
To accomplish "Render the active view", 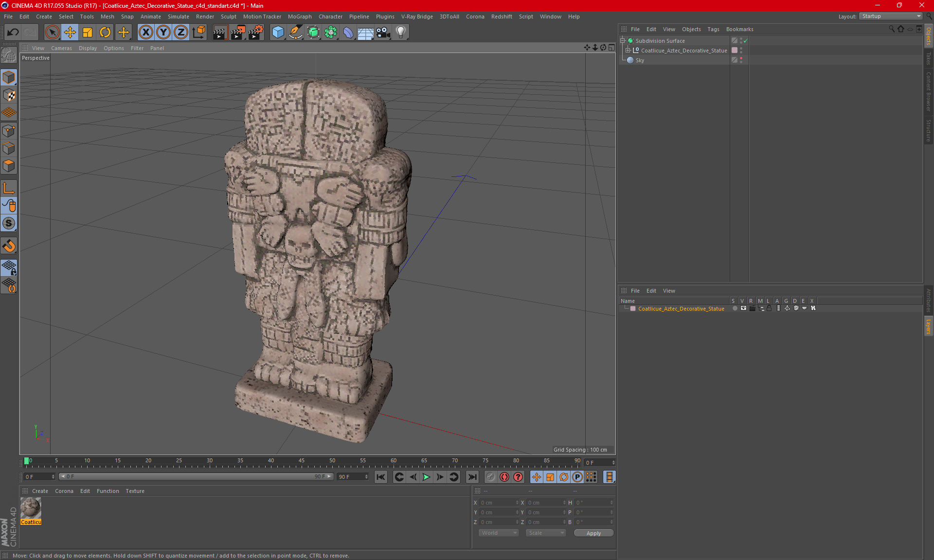I will point(220,32).
